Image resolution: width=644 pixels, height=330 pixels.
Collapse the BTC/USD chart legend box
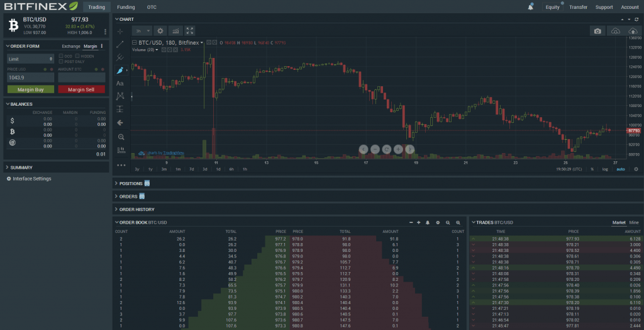pos(135,42)
